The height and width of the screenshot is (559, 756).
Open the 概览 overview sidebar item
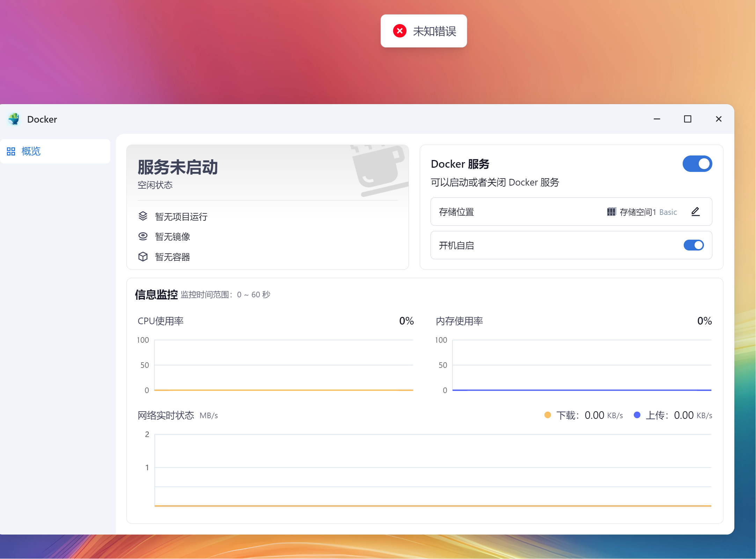click(55, 151)
